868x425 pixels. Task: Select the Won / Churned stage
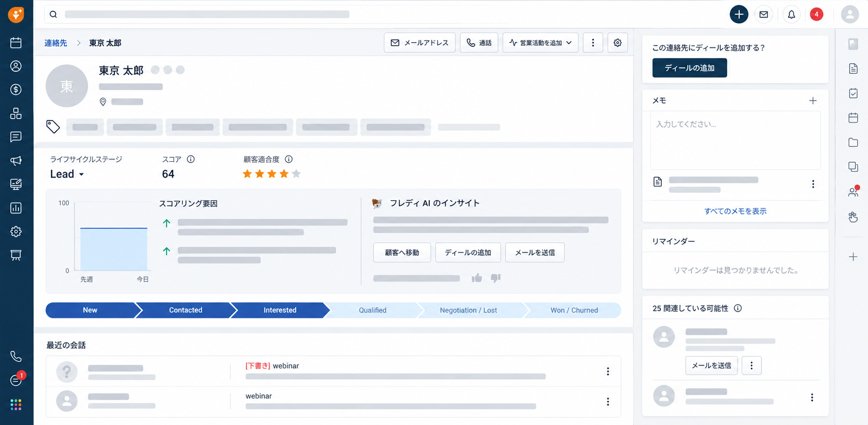click(x=574, y=310)
